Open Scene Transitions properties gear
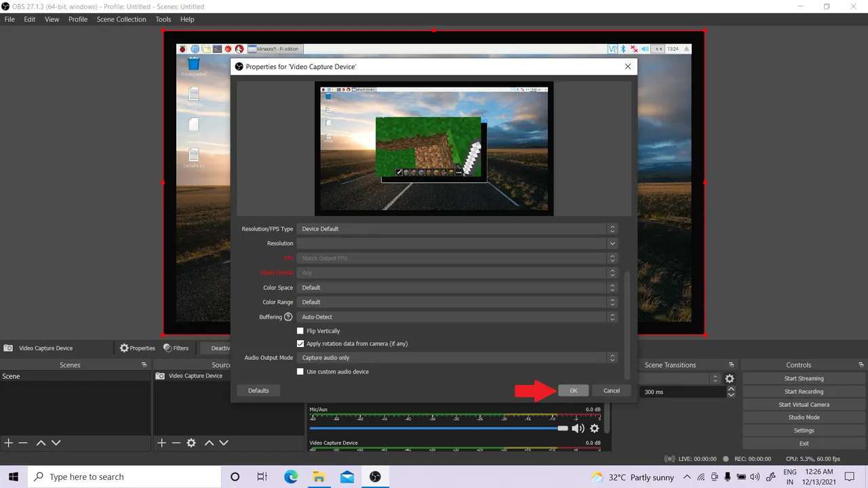This screenshot has width=868, height=488. [x=730, y=379]
